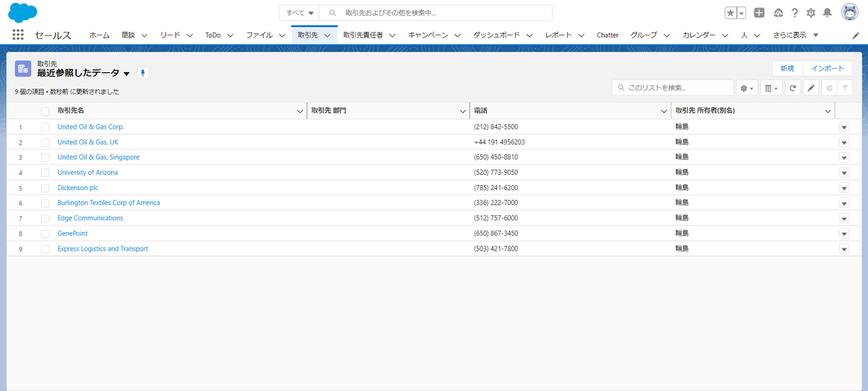Image resolution: width=868 pixels, height=391 pixels.
Task: Open 取引先 所有者(別名) column menu chevron
Action: 828,111
